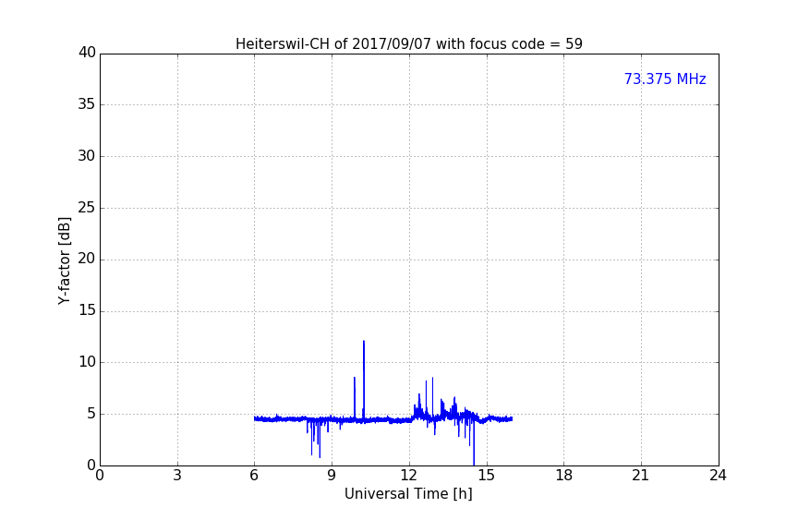798x532 pixels.
Task: Click the '73.375 MHz' frequency label
Action: pyautogui.click(x=665, y=79)
